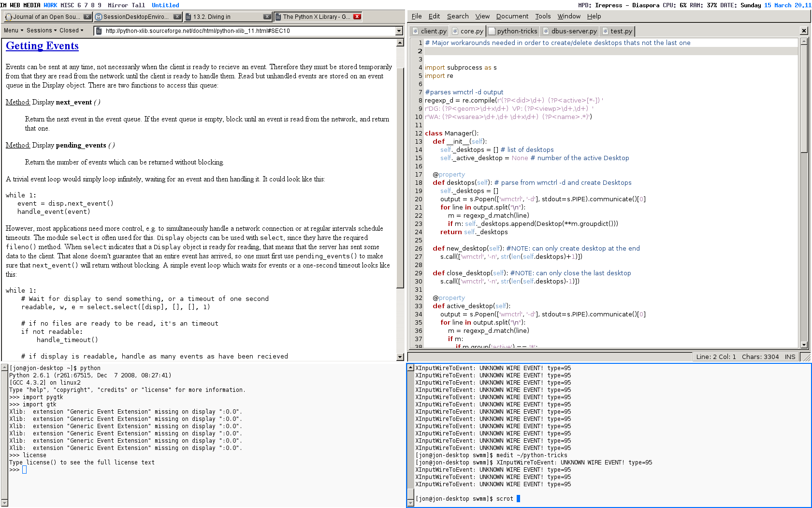Close the SessionDesktopEnviro... tab

177,16
